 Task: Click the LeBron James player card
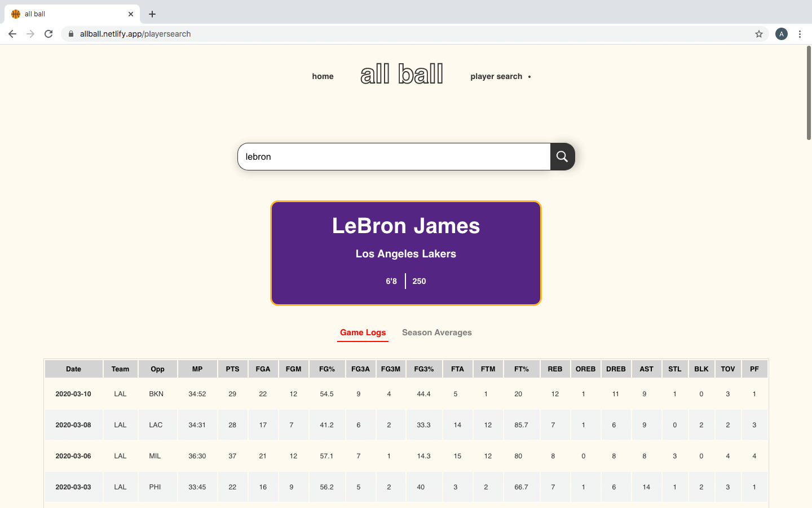[x=406, y=253]
